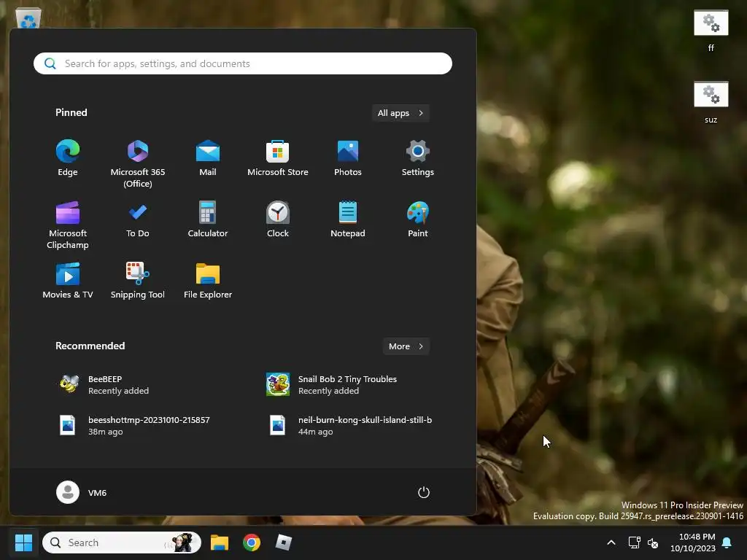Viewport: 747px width, 560px height.
Task: Open the Edge browser from pinned apps
Action: pyautogui.click(x=68, y=158)
